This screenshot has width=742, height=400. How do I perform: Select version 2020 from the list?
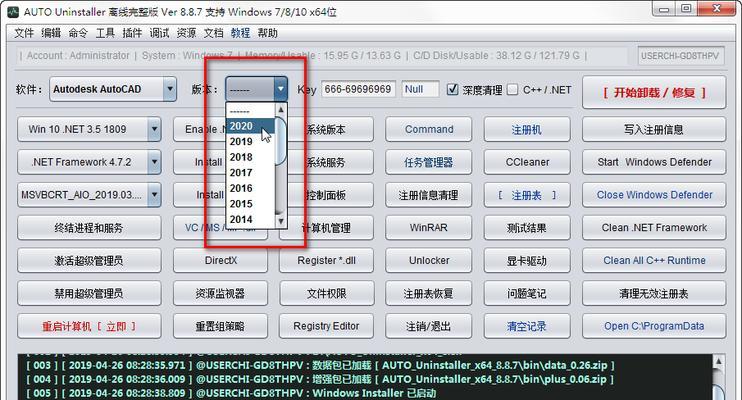pos(250,126)
